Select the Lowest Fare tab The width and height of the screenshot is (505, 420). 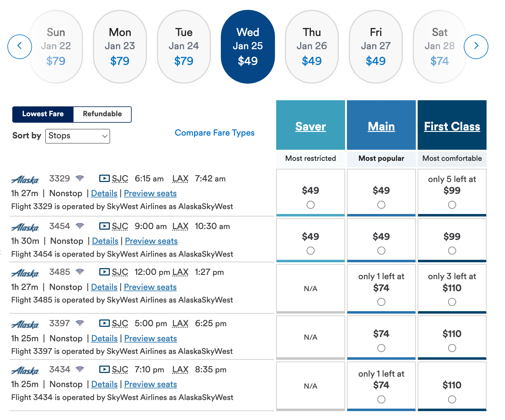click(x=43, y=114)
